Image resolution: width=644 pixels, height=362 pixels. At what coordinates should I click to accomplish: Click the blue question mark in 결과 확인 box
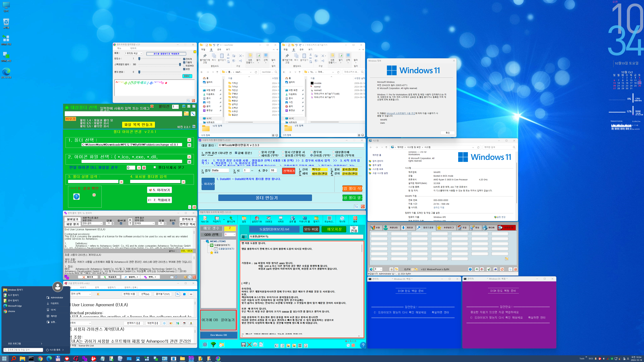pyautogui.click(x=76, y=197)
